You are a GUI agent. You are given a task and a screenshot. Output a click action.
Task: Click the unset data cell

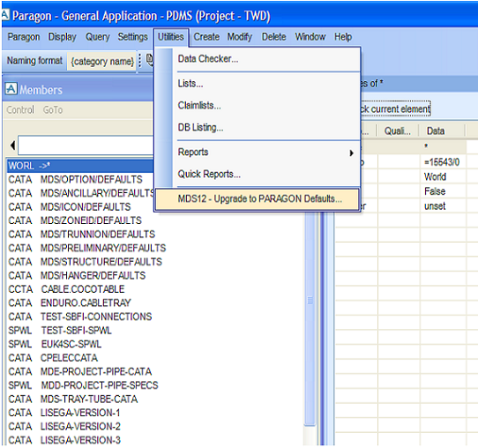click(443, 206)
